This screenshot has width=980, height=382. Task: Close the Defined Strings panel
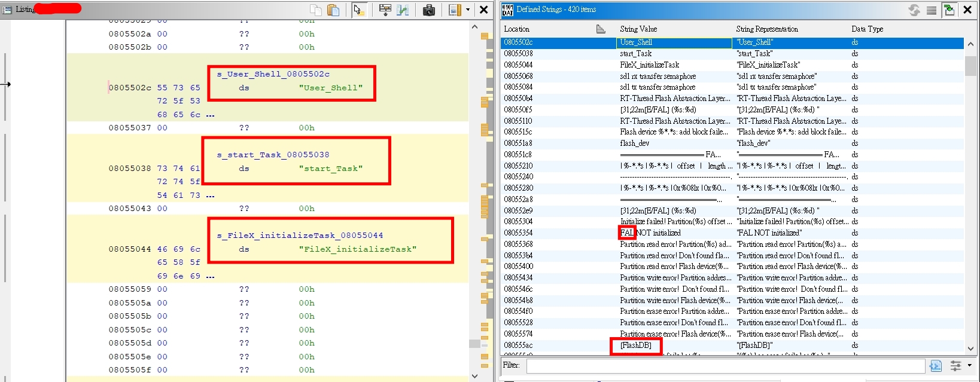pyautogui.click(x=967, y=10)
